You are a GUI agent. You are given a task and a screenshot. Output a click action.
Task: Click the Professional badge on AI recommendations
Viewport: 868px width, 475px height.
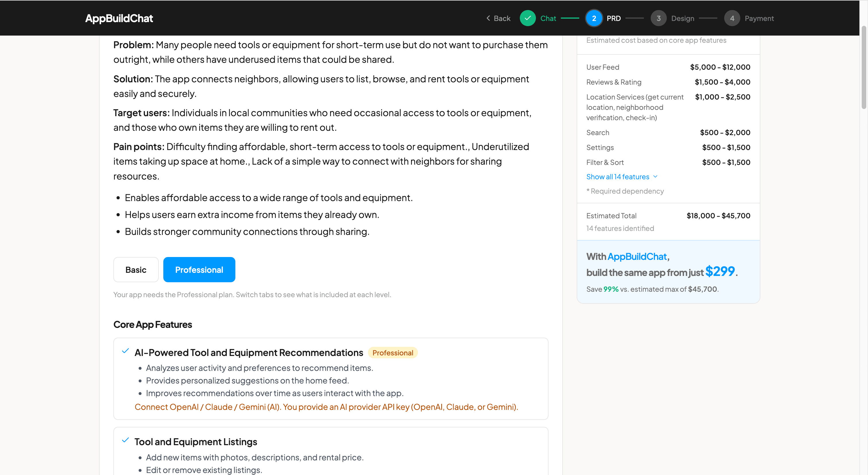coord(393,353)
